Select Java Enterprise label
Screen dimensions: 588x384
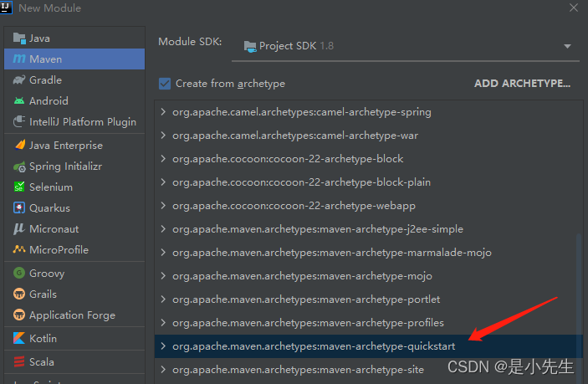click(x=65, y=145)
